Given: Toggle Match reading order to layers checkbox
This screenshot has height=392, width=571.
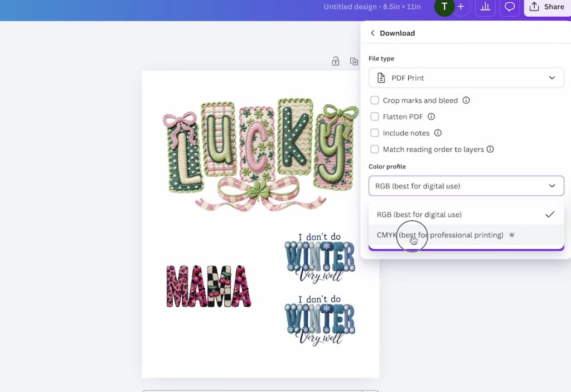Looking at the screenshot, I should tap(375, 149).
